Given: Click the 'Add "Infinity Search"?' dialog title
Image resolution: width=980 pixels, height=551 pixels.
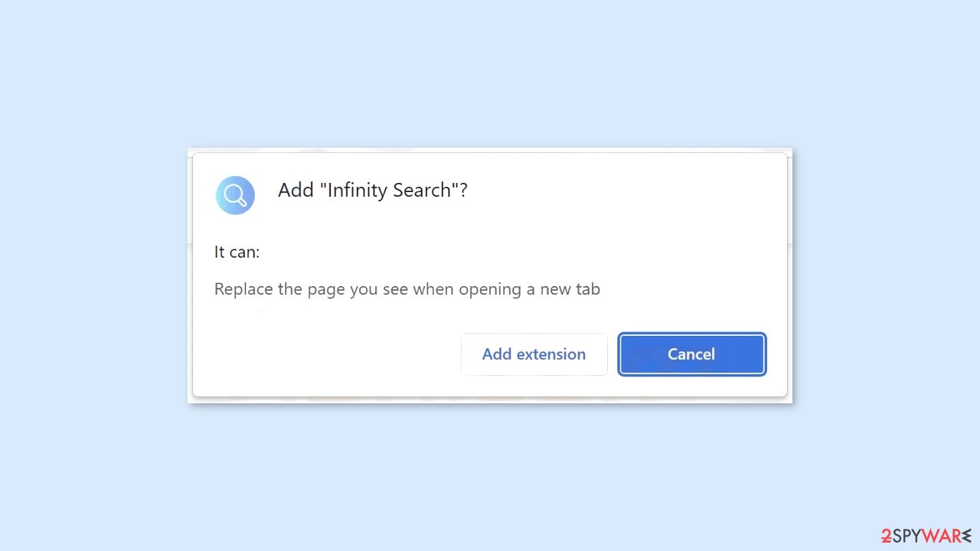Looking at the screenshot, I should (372, 191).
